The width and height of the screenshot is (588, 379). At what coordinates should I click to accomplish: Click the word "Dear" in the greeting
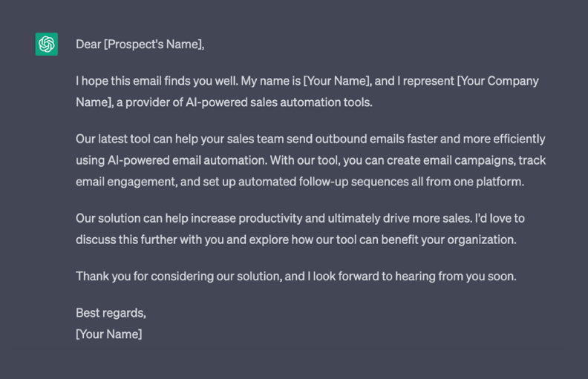pyautogui.click(x=88, y=45)
